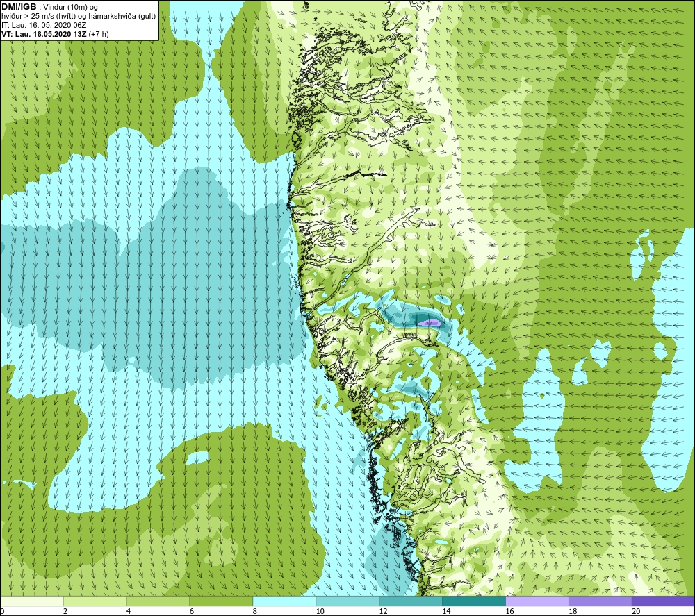Click the 10–12 m/s cyan legend swatch
The image size is (695, 616).
tap(347, 601)
